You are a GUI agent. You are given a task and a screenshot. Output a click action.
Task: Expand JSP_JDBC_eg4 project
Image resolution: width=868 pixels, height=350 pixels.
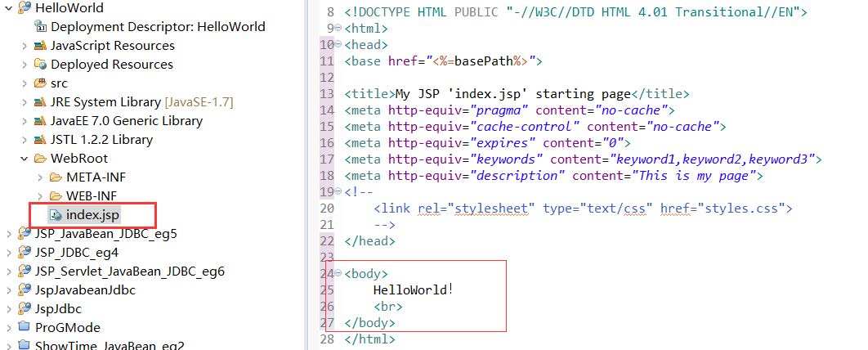pos(8,253)
